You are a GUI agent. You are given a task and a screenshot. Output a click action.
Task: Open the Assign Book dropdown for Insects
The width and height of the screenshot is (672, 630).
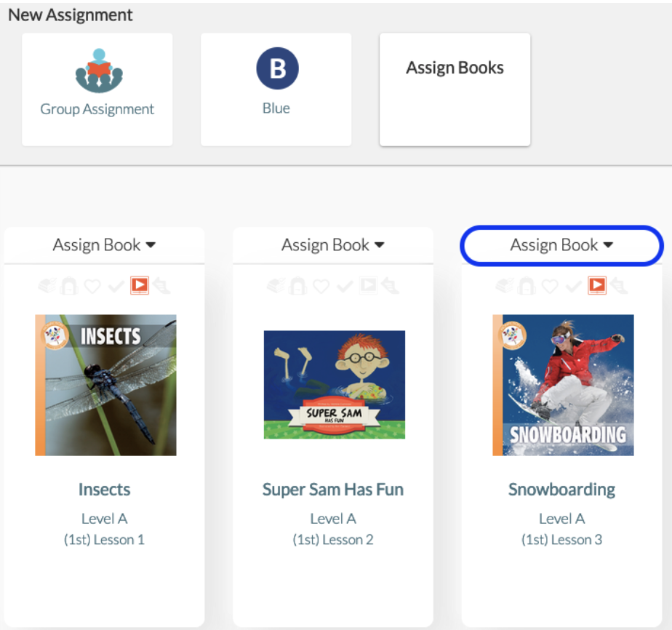pyautogui.click(x=104, y=245)
